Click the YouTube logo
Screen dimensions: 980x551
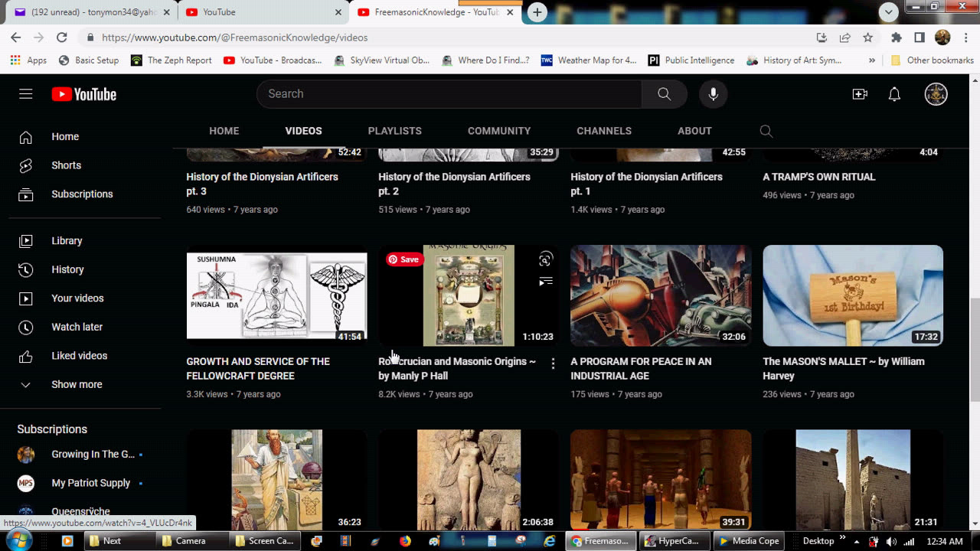point(84,94)
